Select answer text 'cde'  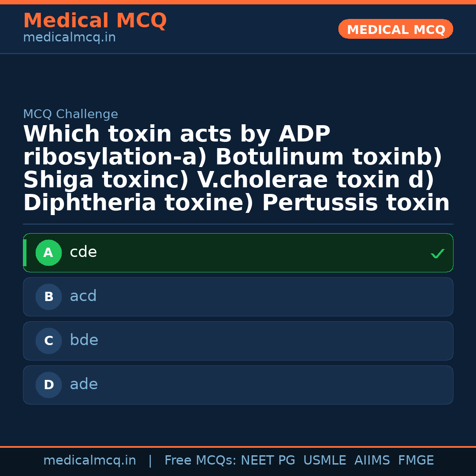point(83,252)
